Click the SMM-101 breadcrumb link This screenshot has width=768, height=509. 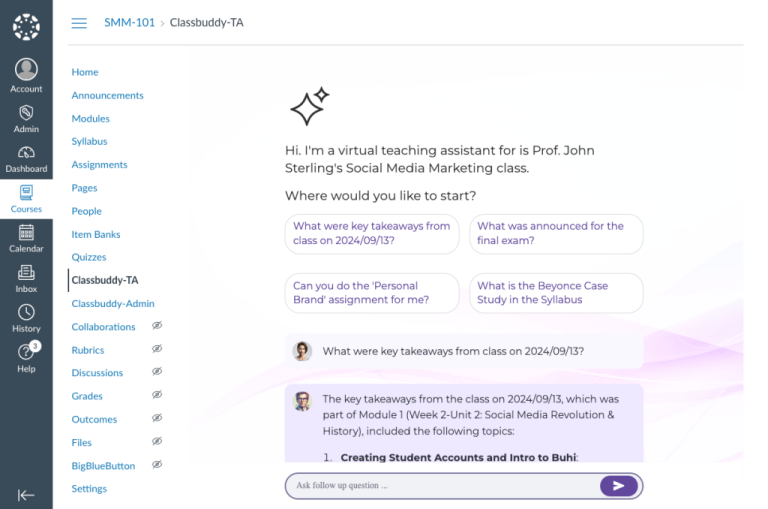[x=129, y=22]
